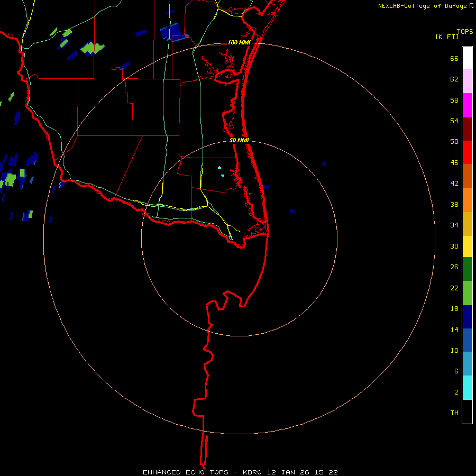
Task: Click the 66 scale label
Action: [454, 59]
